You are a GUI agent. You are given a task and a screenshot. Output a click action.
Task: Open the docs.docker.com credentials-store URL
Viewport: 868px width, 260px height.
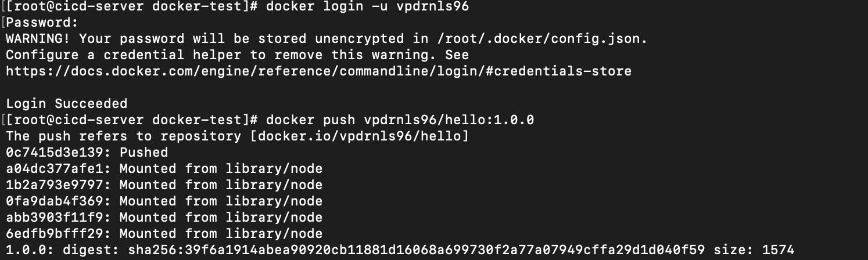[318, 71]
